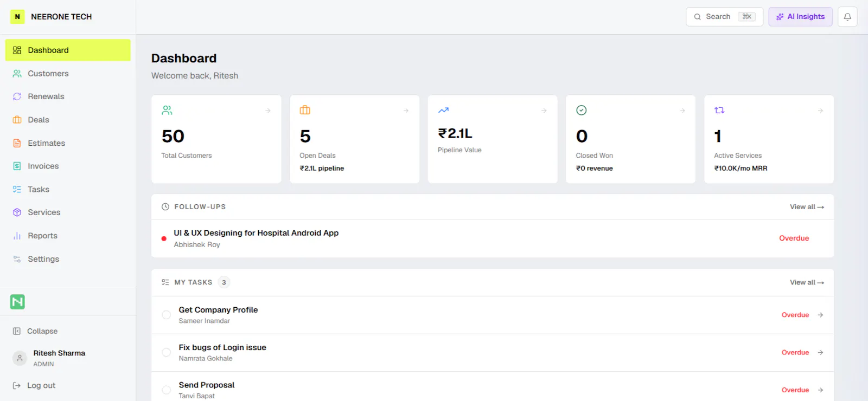Click the 50 Total Customers figure
Screen dimensions: 868x401
173,136
